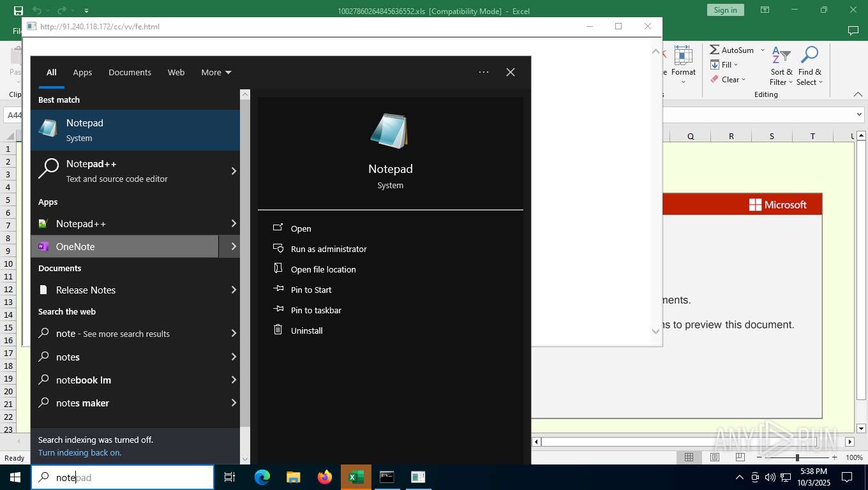Click Uninstall for Notepad
This screenshot has width=868, height=490.
point(306,330)
